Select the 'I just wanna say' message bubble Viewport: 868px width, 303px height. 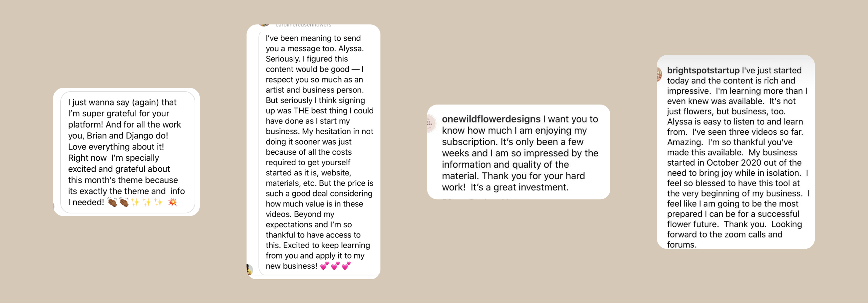[x=127, y=152]
